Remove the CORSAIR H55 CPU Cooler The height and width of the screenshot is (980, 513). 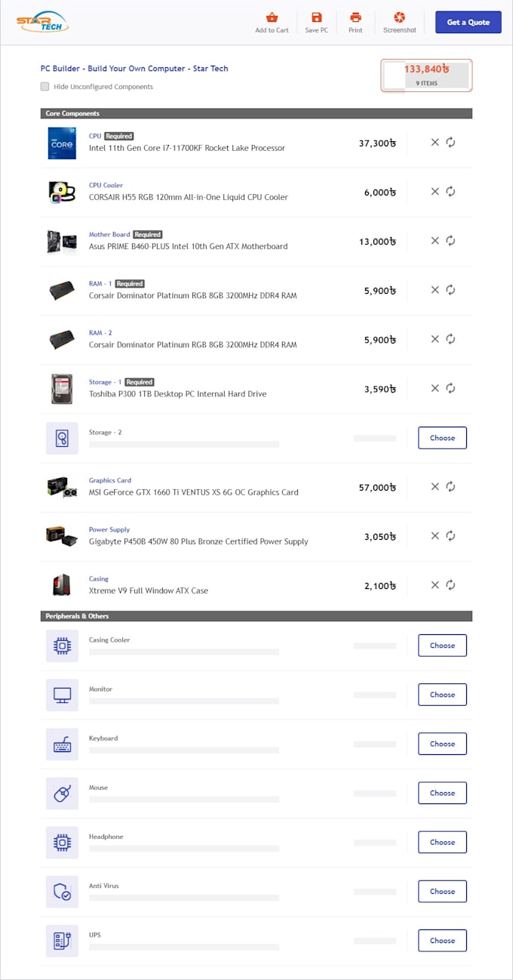click(435, 192)
